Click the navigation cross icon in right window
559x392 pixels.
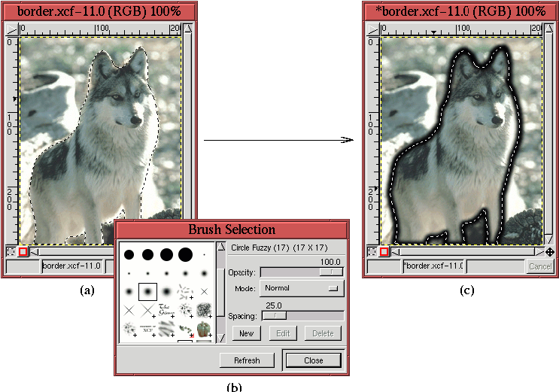[x=549, y=252]
